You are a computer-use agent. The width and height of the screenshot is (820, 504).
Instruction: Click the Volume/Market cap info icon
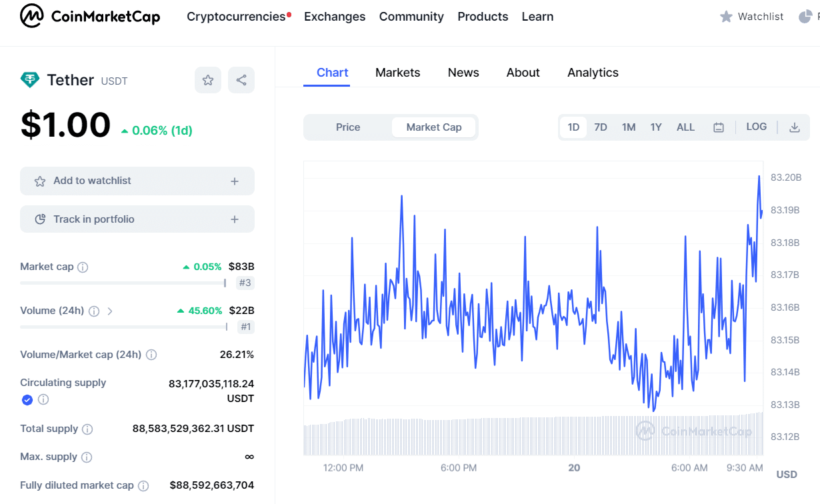click(151, 355)
